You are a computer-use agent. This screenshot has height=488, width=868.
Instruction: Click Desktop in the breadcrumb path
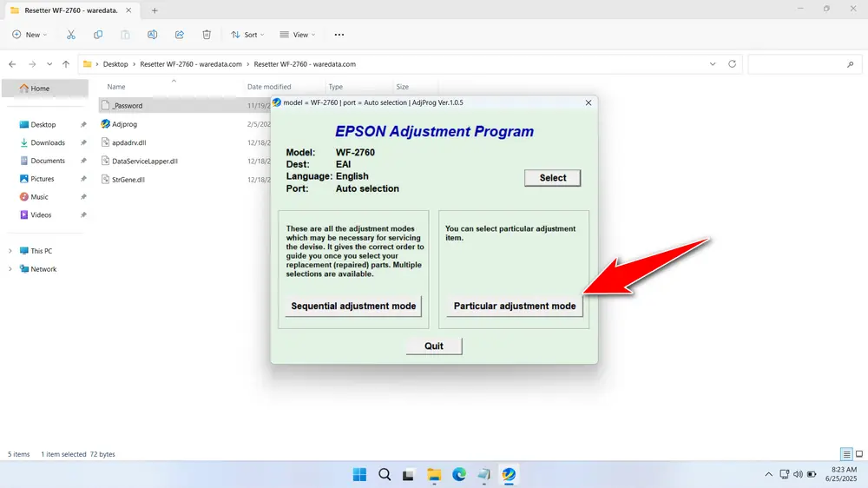[x=115, y=64]
